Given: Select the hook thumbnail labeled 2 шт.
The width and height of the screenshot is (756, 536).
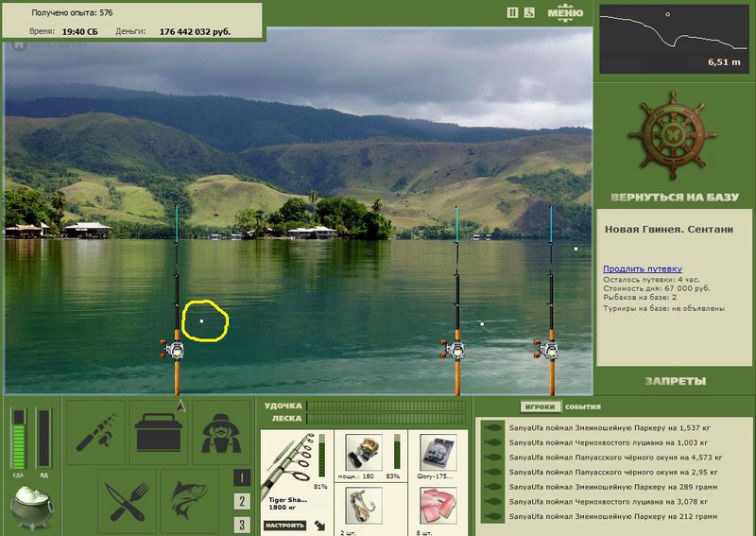Looking at the screenshot, I should (x=364, y=506).
